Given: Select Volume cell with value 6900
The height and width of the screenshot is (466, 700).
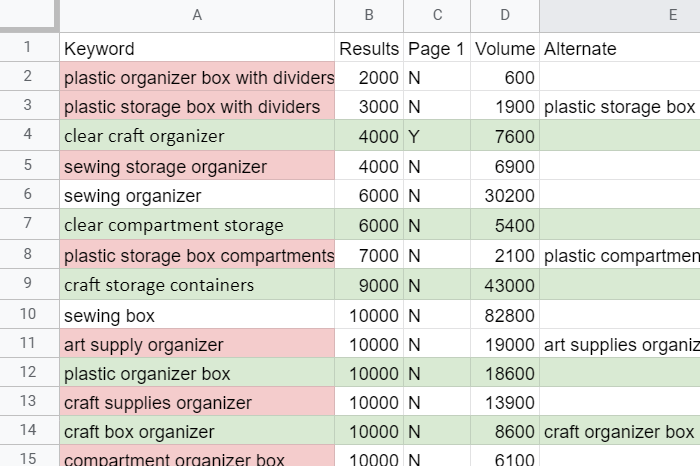Looking at the screenshot, I should coord(505,166).
